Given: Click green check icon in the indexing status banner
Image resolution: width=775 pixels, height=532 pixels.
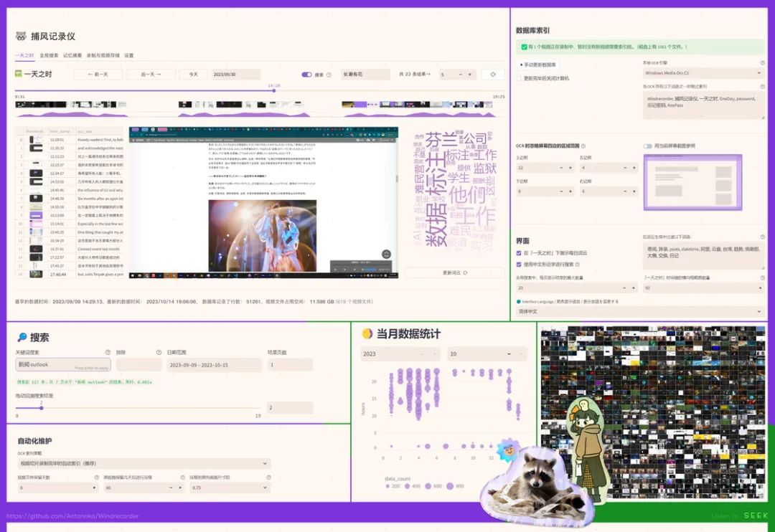Looking at the screenshot, I should click(x=524, y=47).
